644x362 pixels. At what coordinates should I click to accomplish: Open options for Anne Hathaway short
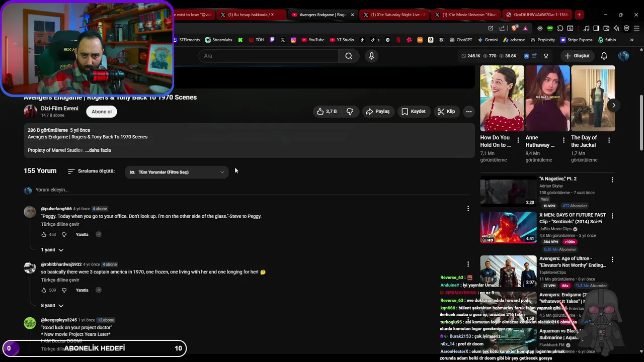(563, 140)
